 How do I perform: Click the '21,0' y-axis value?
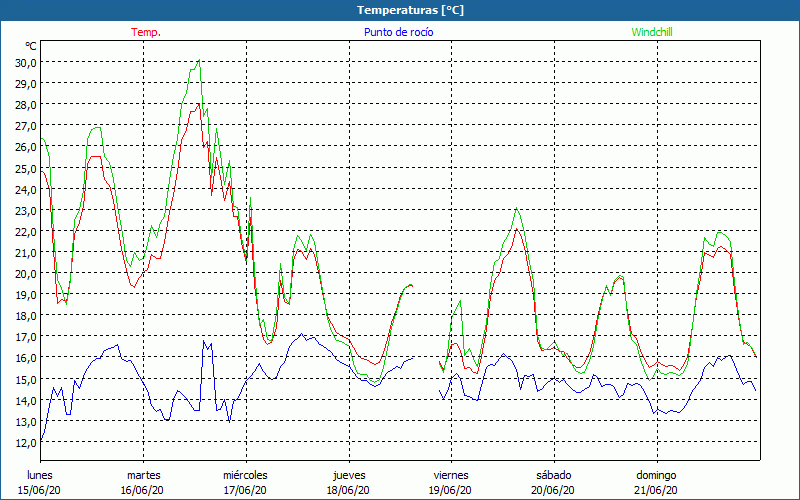click(26, 253)
